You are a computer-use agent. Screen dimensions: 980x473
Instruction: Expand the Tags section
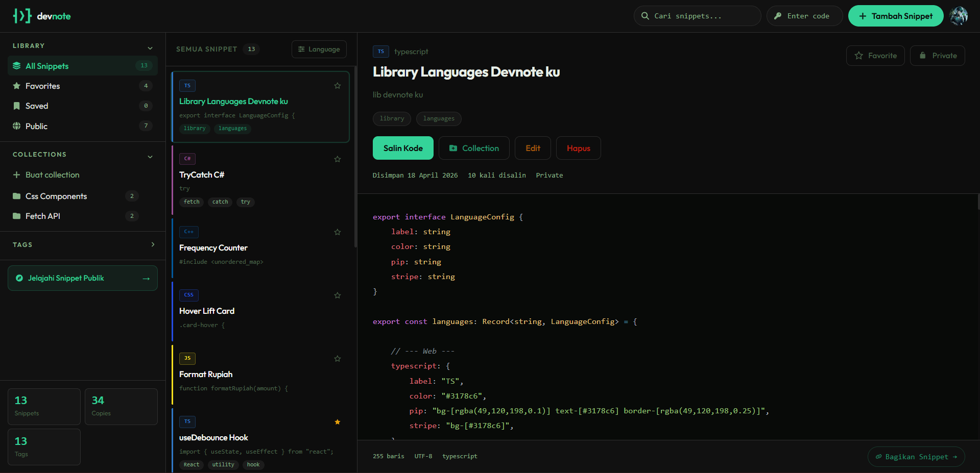click(153, 245)
